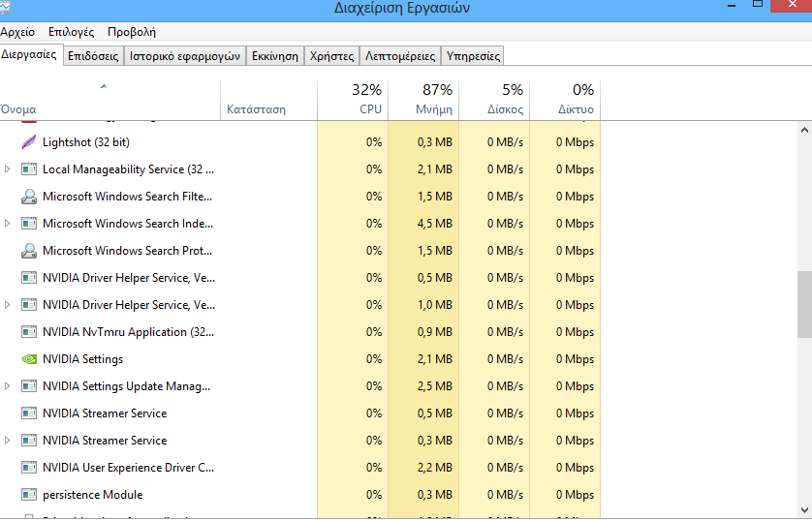Switch to the Λεπτομέρειες tab
Image resolution: width=812 pixels, height=520 pixels.
400,56
